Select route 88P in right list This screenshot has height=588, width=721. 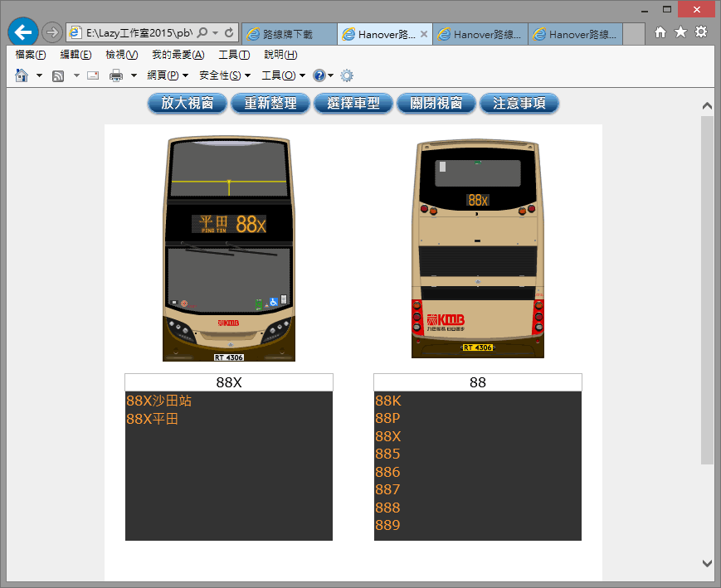[x=387, y=418]
